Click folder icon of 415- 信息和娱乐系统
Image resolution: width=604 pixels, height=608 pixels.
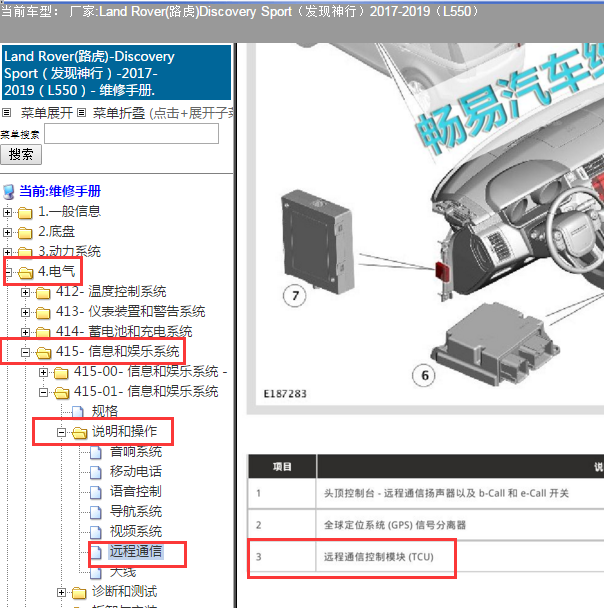pyautogui.click(x=43, y=352)
